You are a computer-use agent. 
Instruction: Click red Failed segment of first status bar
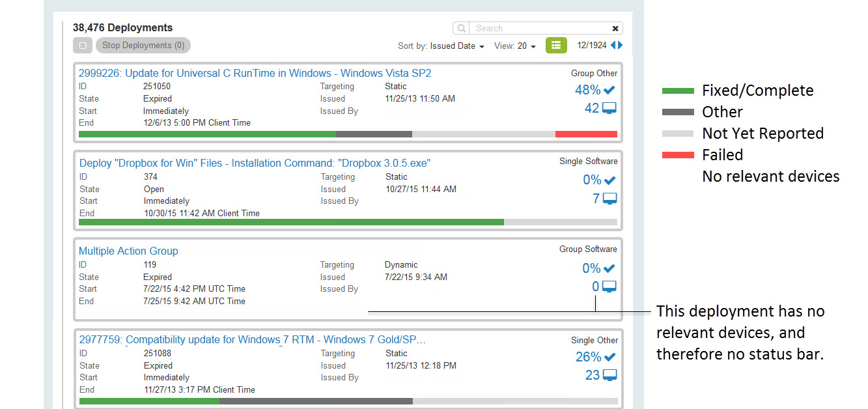586,134
